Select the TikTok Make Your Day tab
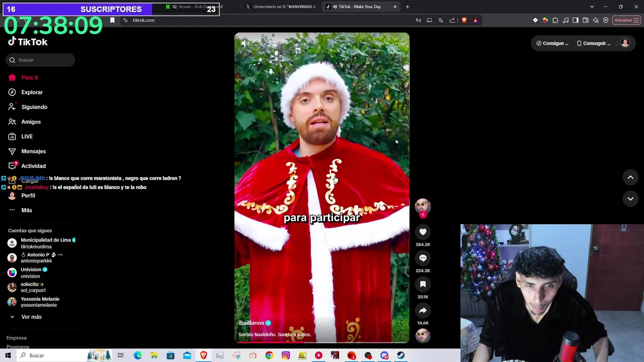 coord(361,7)
